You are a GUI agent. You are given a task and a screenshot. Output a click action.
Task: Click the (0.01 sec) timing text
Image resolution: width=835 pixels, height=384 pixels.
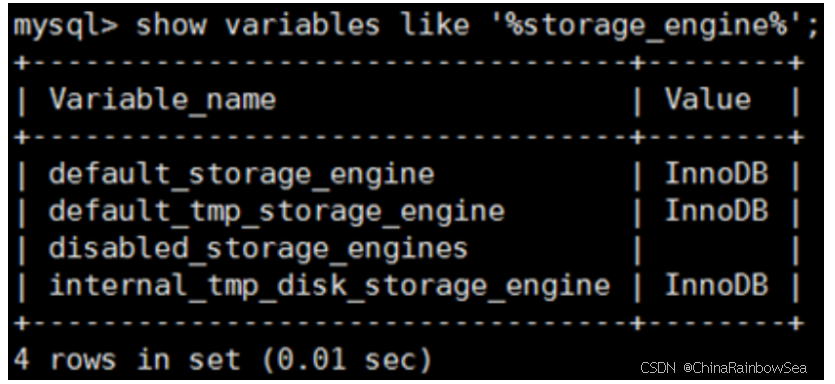tap(346, 360)
